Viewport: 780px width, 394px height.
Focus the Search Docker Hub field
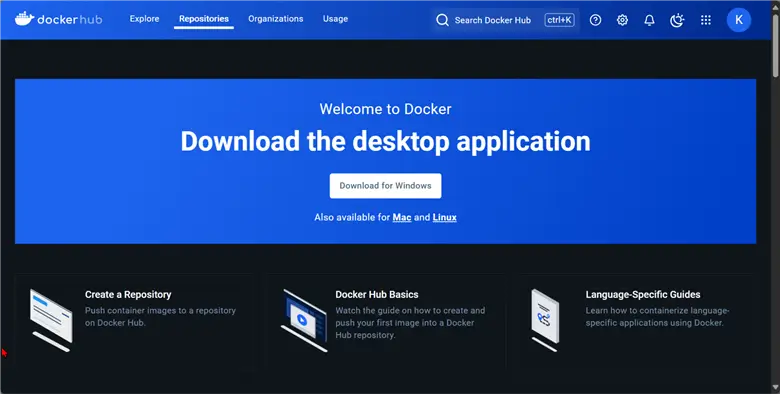(505, 20)
